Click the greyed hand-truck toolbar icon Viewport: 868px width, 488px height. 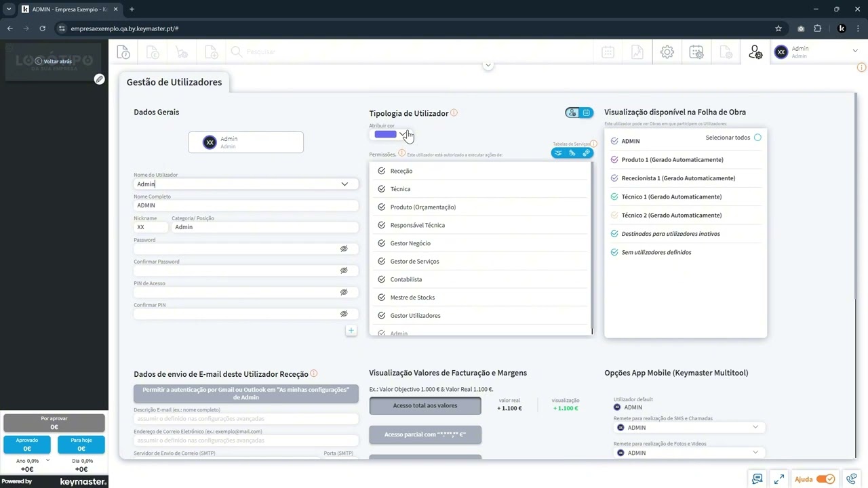point(182,52)
